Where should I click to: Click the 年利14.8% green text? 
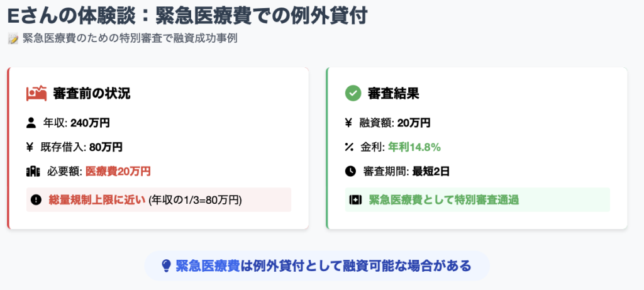click(x=414, y=147)
